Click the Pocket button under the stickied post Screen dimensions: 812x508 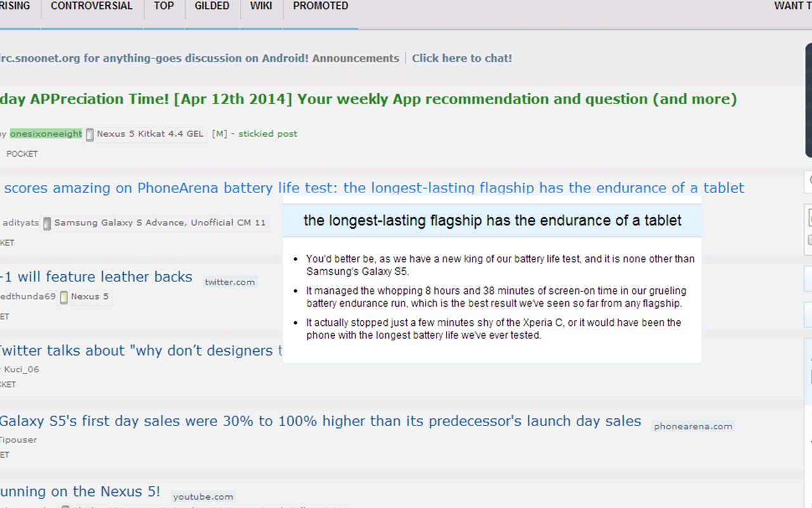(22, 154)
